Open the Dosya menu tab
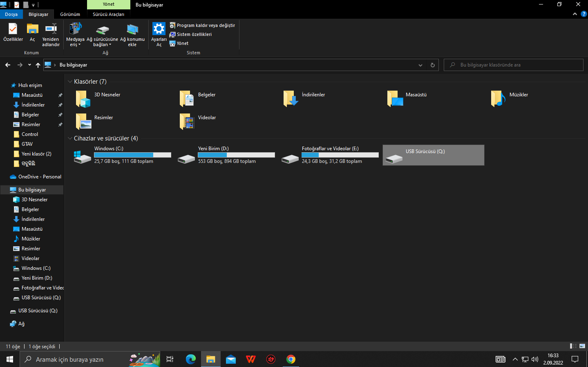The image size is (588, 367). (x=11, y=14)
